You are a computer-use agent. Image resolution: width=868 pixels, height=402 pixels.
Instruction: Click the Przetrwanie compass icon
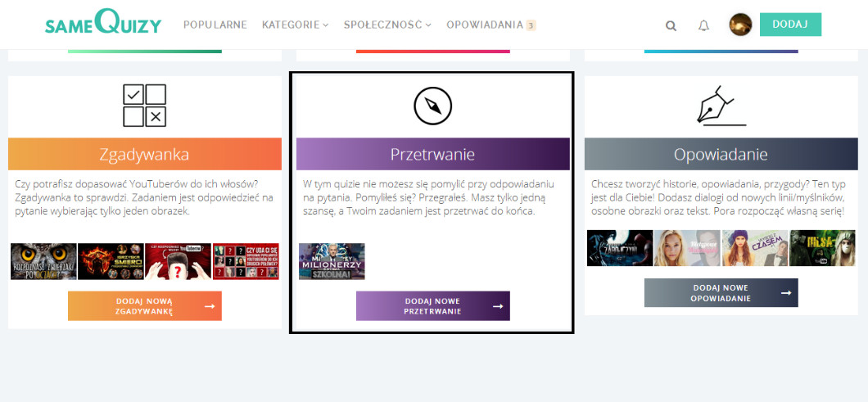pyautogui.click(x=432, y=106)
